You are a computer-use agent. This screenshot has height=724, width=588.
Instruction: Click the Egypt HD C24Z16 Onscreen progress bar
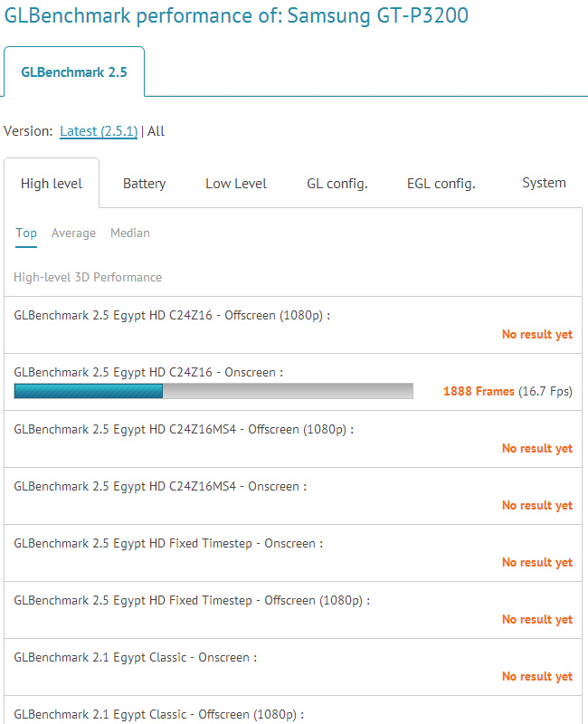213,391
